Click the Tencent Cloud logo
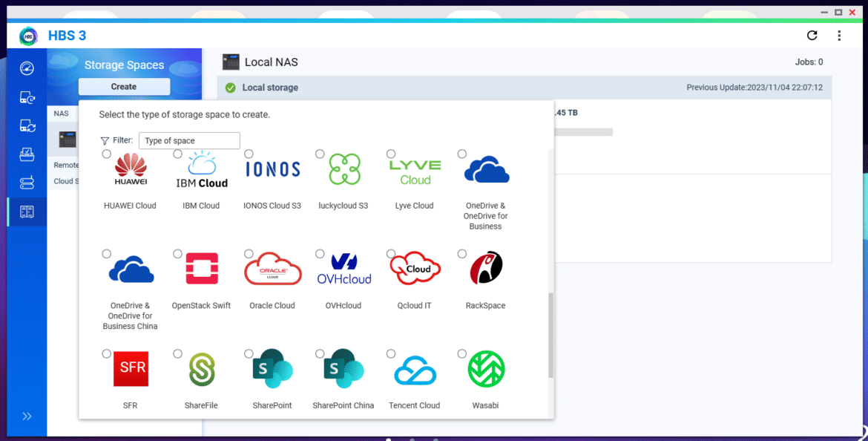The width and height of the screenshot is (868, 441). pos(415,370)
